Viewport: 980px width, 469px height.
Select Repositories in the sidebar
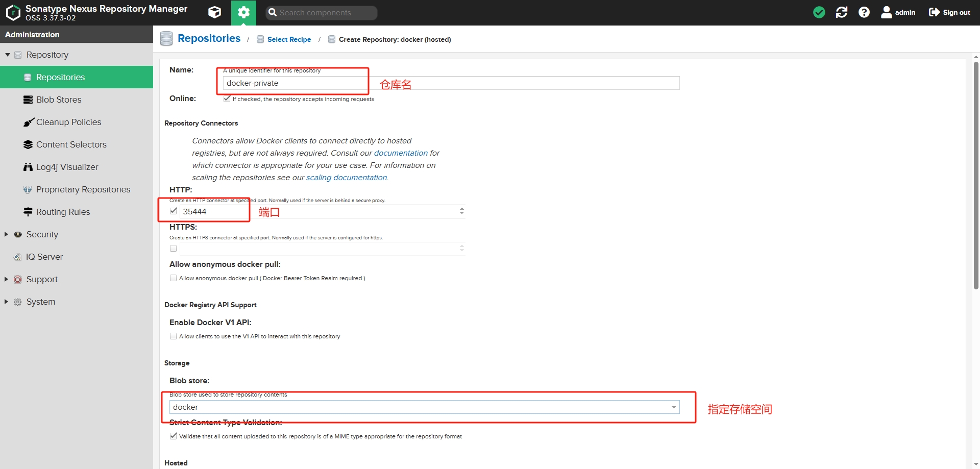pyautogui.click(x=77, y=77)
